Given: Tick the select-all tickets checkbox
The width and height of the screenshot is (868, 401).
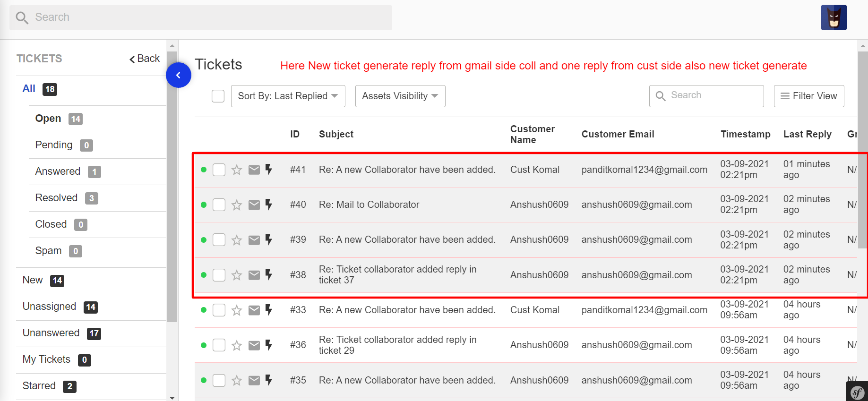Looking at the screenshot, I should (218, 96).
